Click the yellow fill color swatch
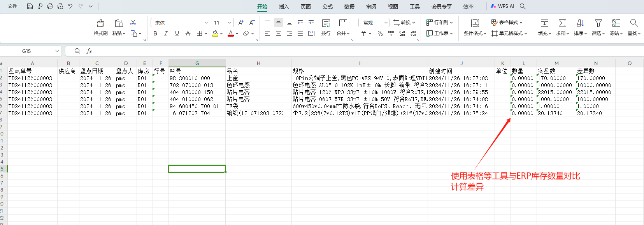Image resolution: width=644 pixels, height=225 pixels. [x=215, y=33]
